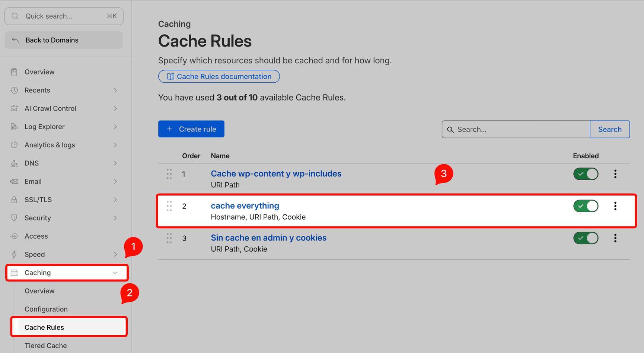Open options menu for Sin cache rule
This screenshot has height=353, width=644.
615,238
